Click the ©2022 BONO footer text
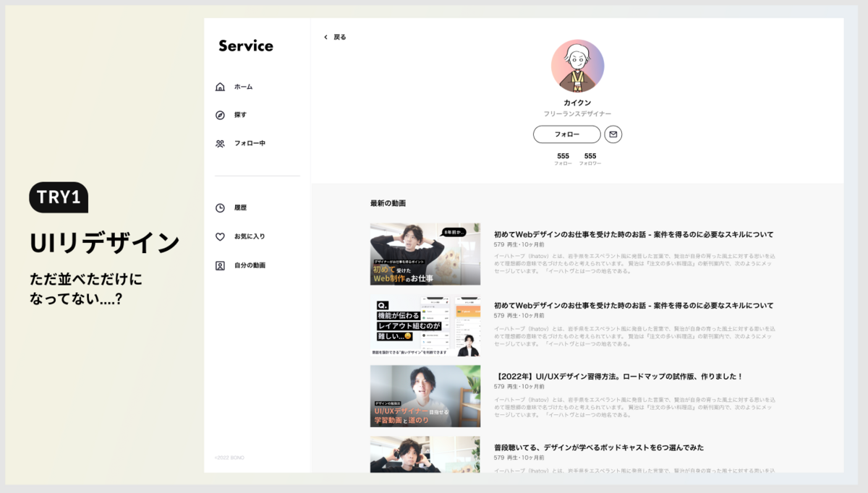Viewport: 868px width, 493px height. click(x=229, y=458)
